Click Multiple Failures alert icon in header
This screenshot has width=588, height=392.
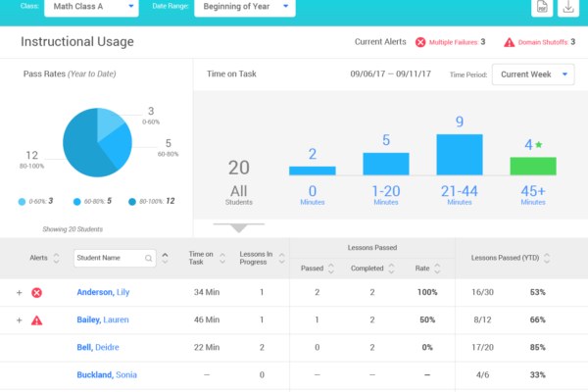420,42
